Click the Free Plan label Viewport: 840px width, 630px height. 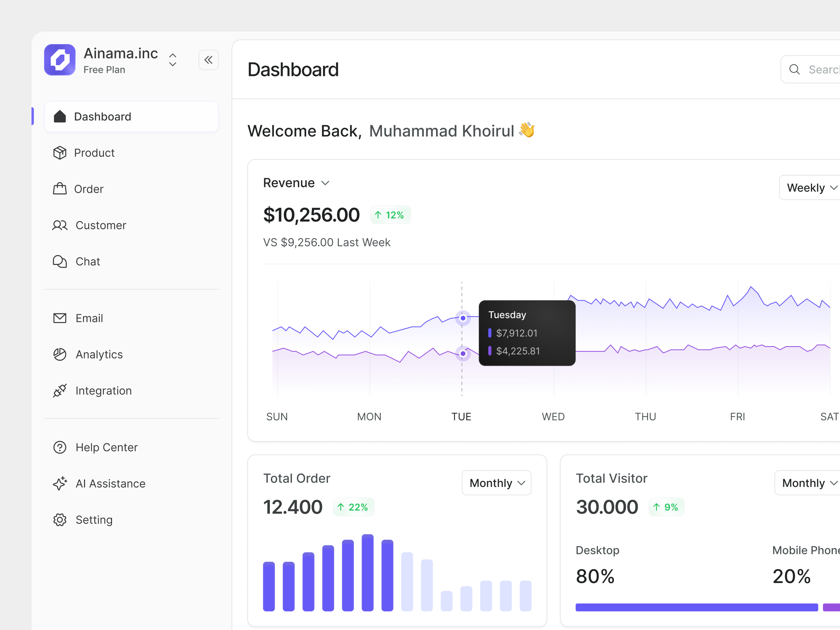(x=104, y=70)
